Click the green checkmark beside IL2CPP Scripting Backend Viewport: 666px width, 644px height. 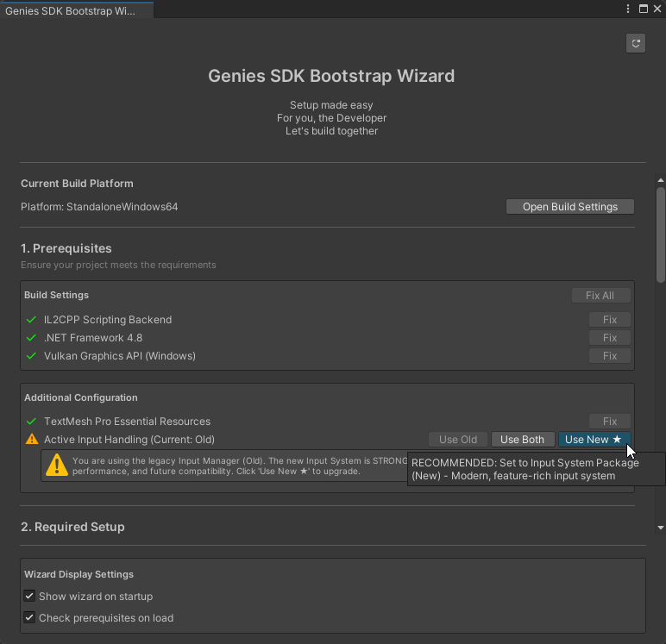(x=32, y=320)
